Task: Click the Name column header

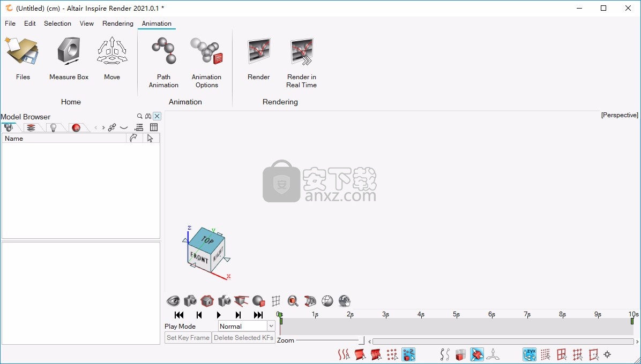Action: pos(64,138)
